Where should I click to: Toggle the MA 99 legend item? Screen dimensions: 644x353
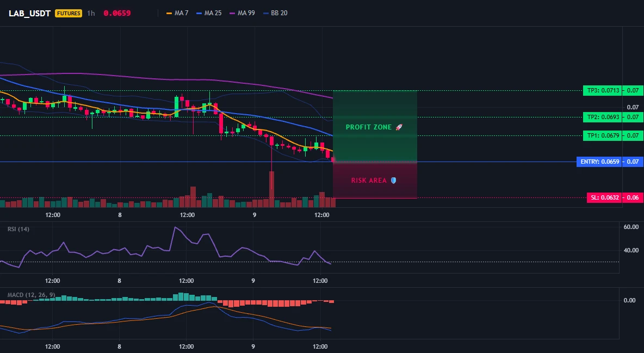tap(243, 13)
